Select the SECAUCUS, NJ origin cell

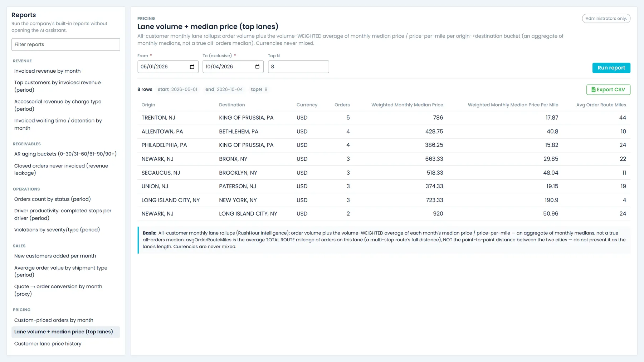(161, 173)
